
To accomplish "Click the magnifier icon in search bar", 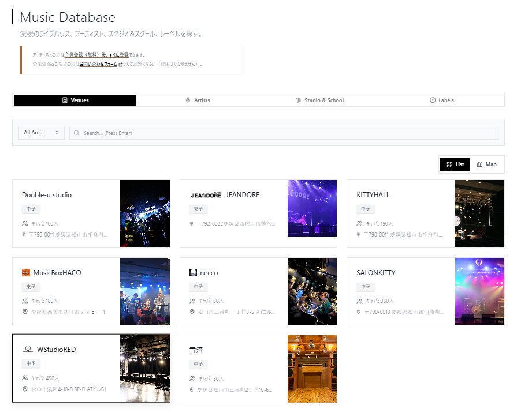I will [77, 133].
